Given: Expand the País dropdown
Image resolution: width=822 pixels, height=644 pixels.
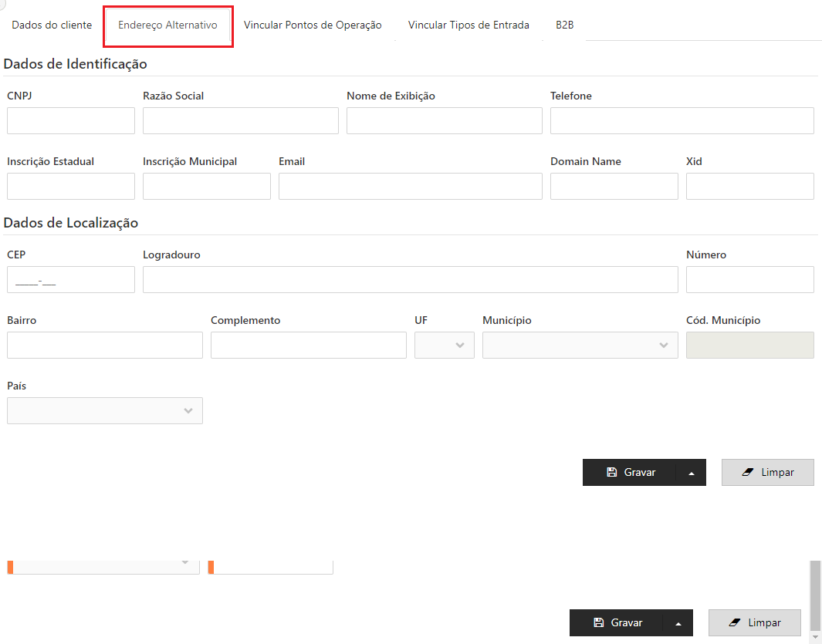Looking at the screenshot, I should click(105, 411).
